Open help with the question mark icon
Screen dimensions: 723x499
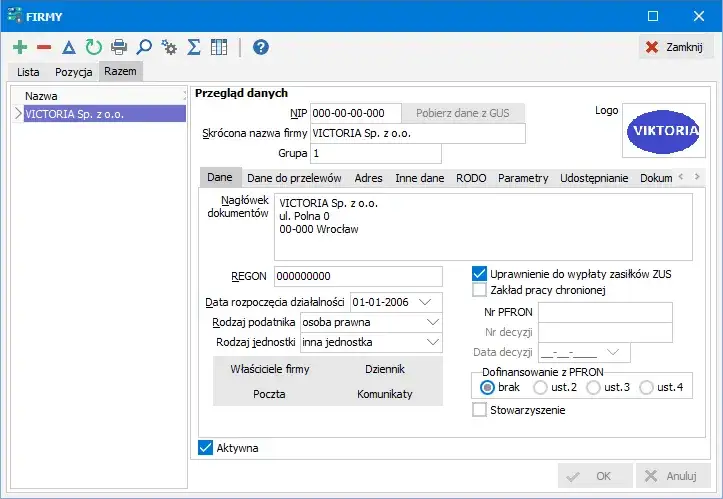(x=261, y=47)
